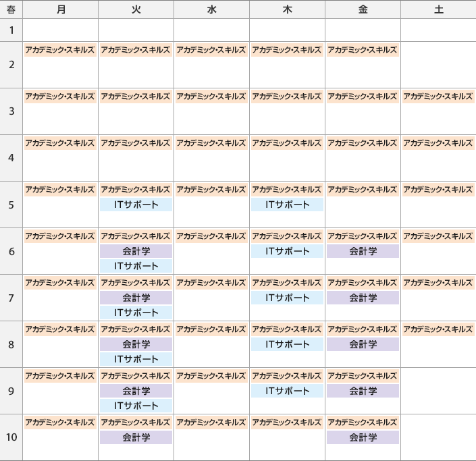Open ITサポート in Thursday period 9
The width and height of the screenshot is (476, 461).
click(287, 391)
